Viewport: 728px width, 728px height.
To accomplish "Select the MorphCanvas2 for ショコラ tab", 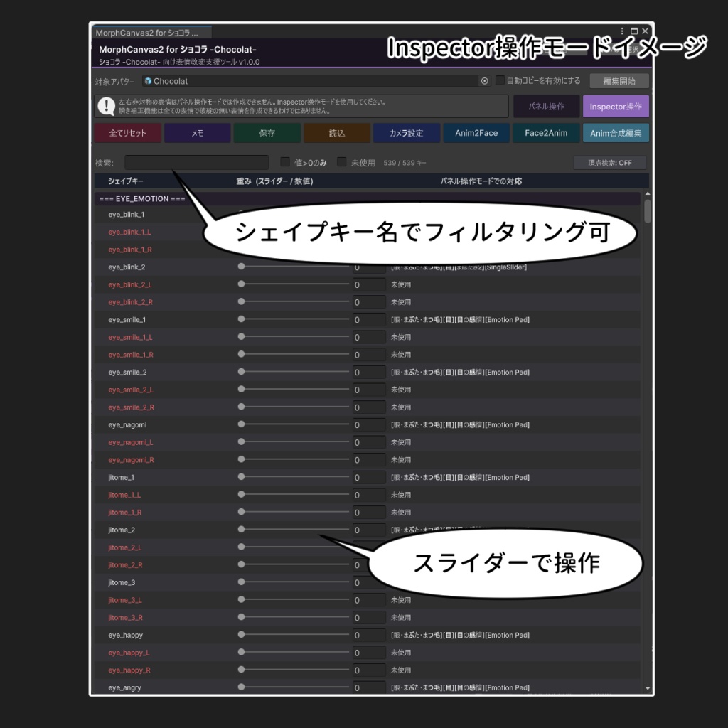I will click(x=151, y=33).
